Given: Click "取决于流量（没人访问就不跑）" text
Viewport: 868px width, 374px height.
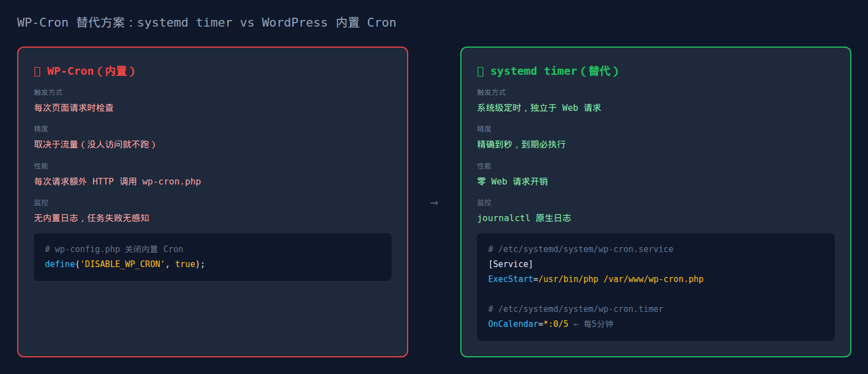Looking at the screenshot, I should 96,145.
